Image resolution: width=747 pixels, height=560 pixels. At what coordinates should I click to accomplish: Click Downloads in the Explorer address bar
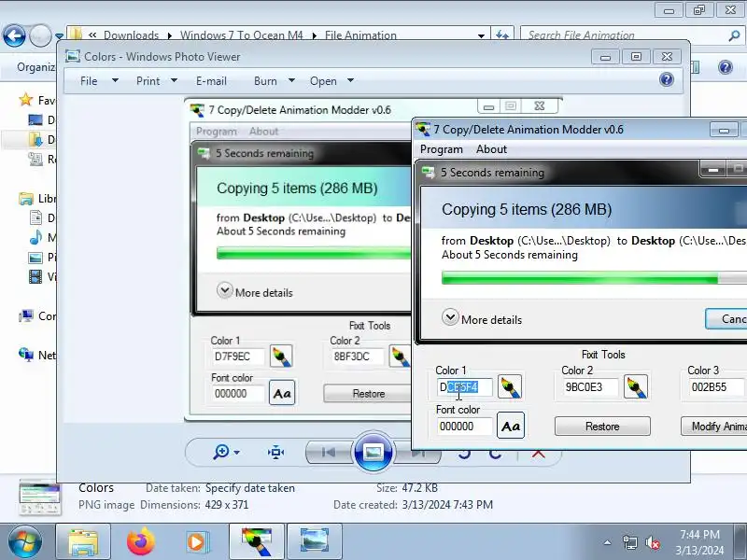click(131, 35)
